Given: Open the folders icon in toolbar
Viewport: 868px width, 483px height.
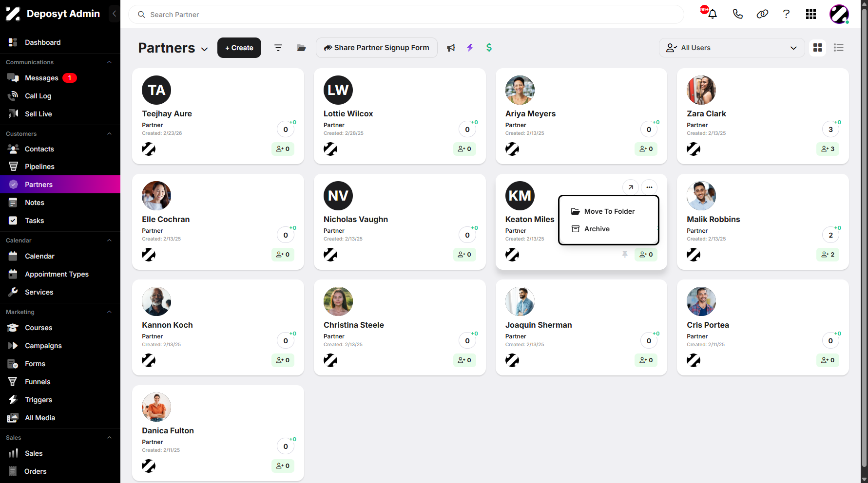Looking at the screenshot, I should click(301, 48).
